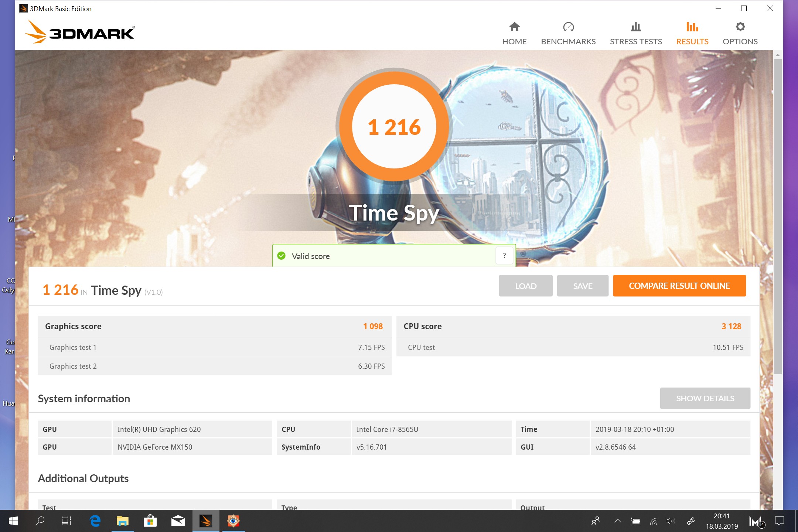This screenshot has width=798, height=532.
Task: Click the Additional Outputs heading
Action: tap(83, 478)
